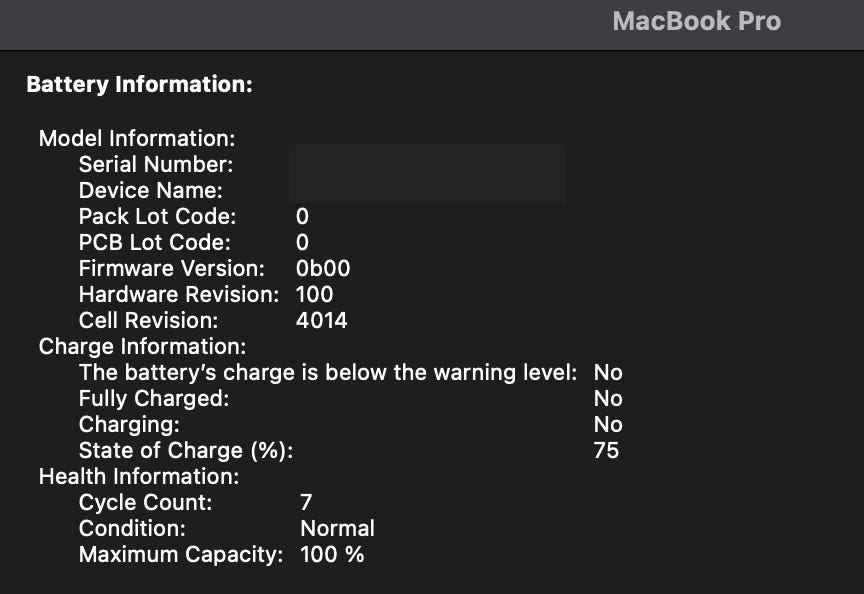Screen dimensions: 864x594
Task: Click the Maximum Capacity 100 % value
Action: pos(332,554)
